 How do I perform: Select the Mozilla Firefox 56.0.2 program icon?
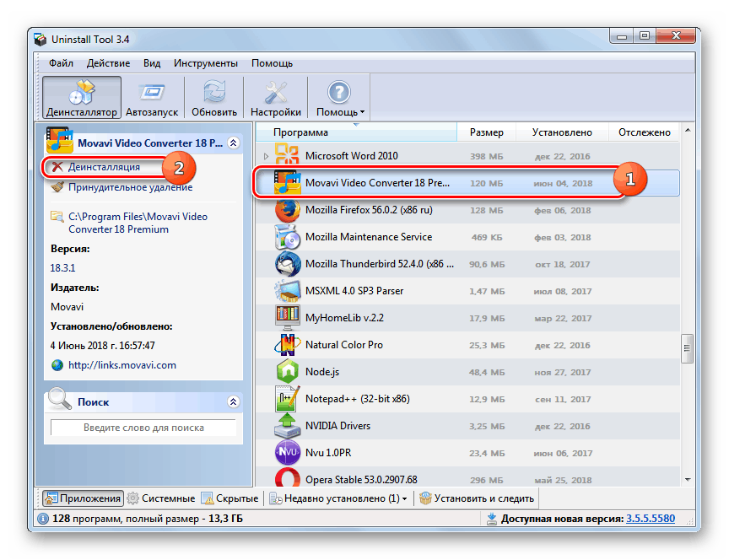click(289, 210)
